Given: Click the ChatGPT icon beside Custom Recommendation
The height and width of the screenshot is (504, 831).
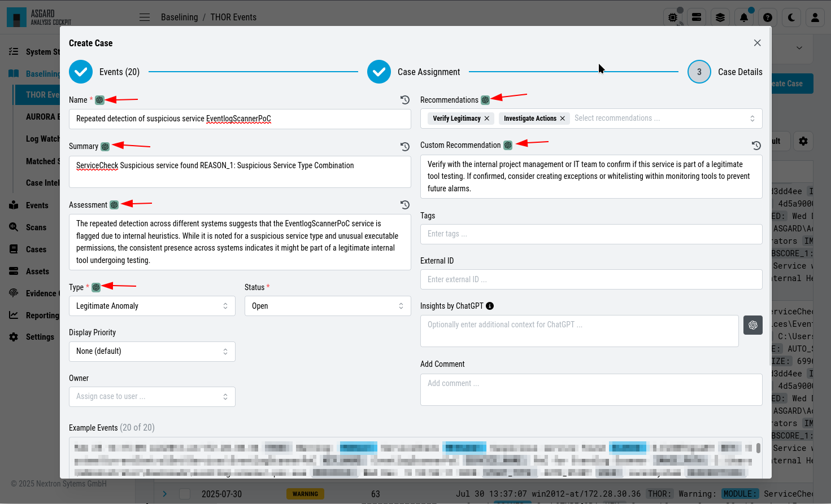Looking at the screenshot, I should click(x=508, y=145).
